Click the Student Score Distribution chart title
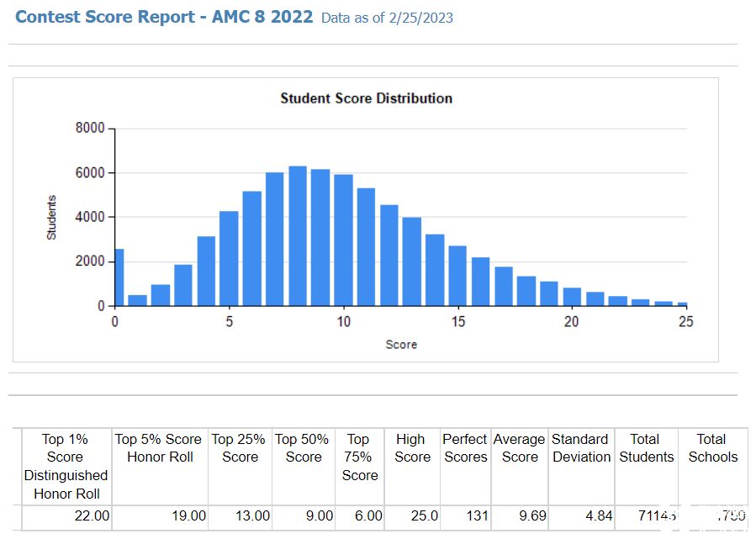The height and width of the screenshot is (539, 756). coord(366,98)
